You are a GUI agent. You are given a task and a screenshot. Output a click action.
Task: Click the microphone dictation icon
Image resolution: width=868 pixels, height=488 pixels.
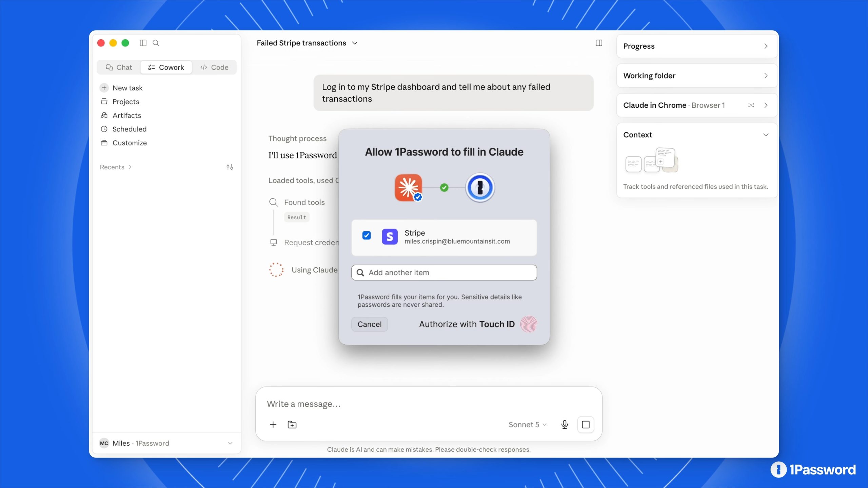point(565,425)
